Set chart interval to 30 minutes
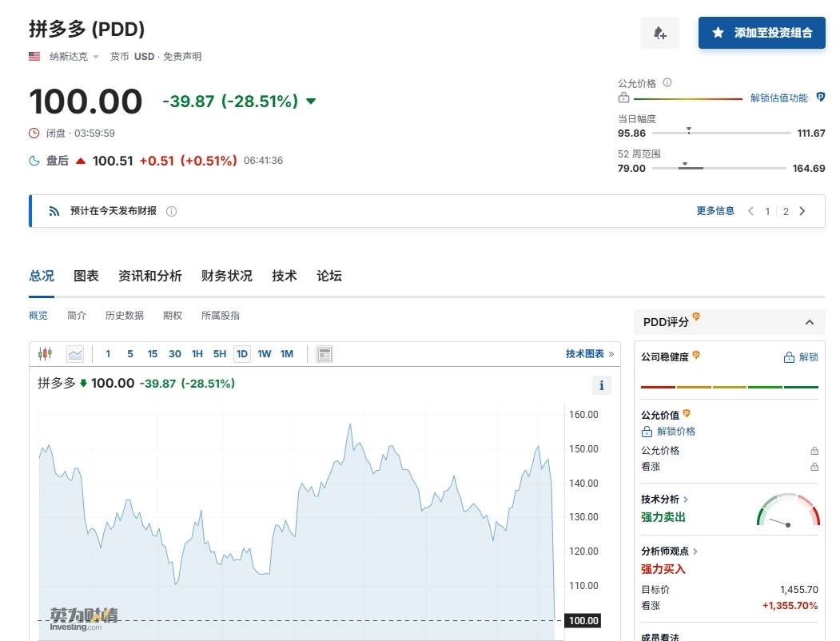 pos(175,354)
